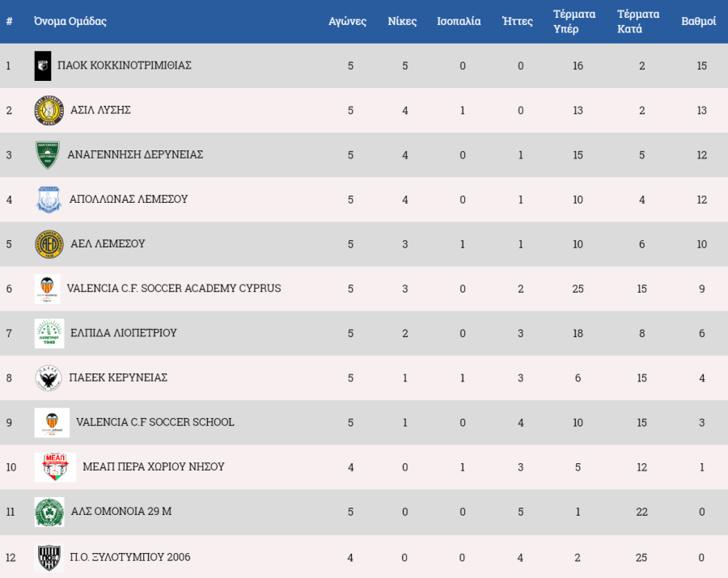The width and height of the screenshot is (728, 578).
Task: Click ΠΑΟΚ's 15 points value
Action: click(x=701, y=65)
